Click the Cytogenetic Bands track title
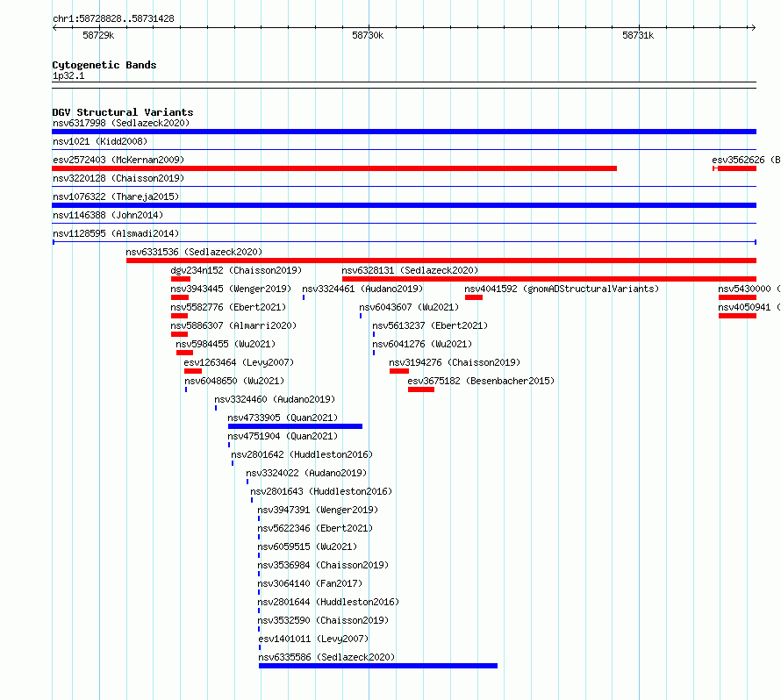The width and height of the screenshot is (781, 700). click(x=104, y=65)
